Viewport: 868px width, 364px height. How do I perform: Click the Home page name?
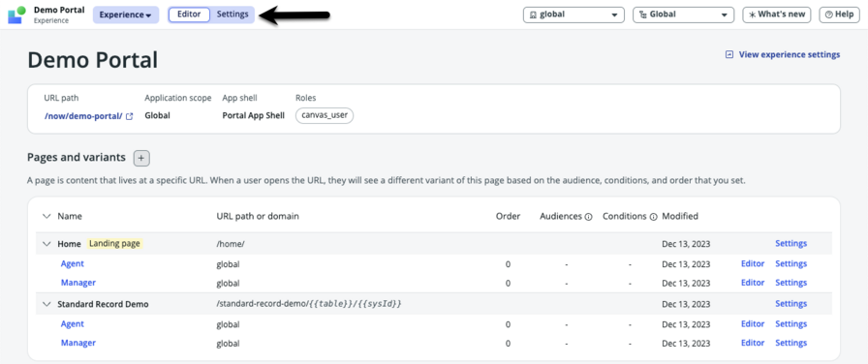point(69,244)
